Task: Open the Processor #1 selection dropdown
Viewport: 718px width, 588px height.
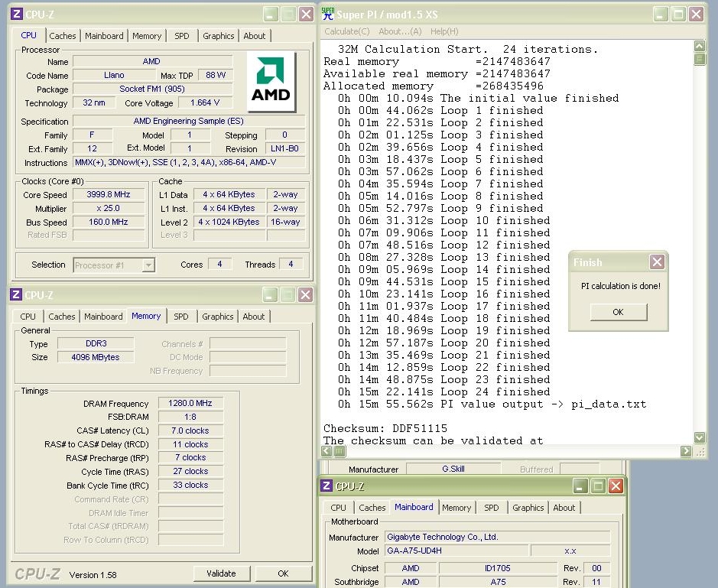Action: click(x=148, y=265)
